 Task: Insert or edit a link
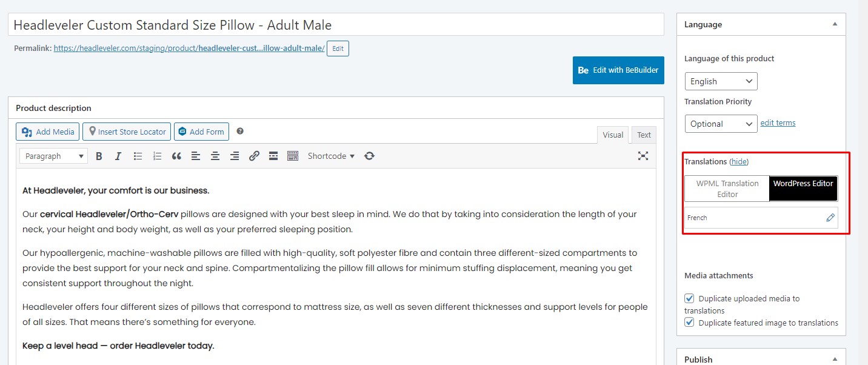click(x=254, y=156)
